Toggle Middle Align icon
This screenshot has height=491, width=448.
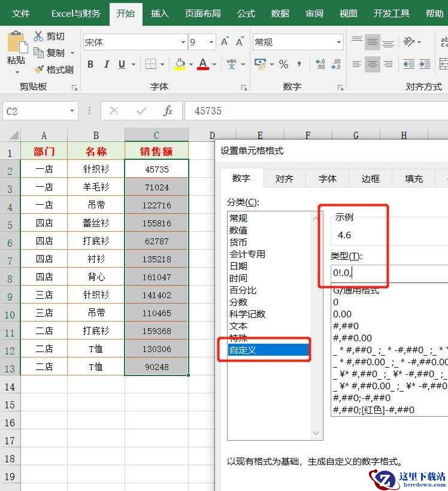[373, 42]
